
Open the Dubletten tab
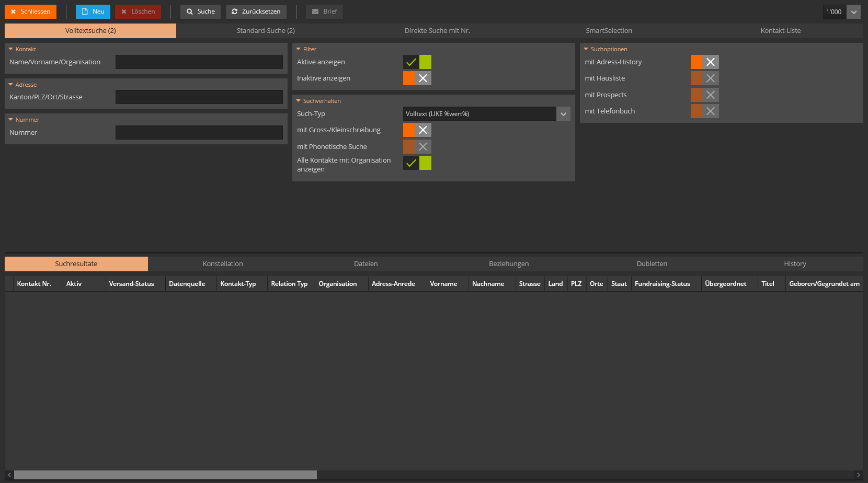pos(652,263)
